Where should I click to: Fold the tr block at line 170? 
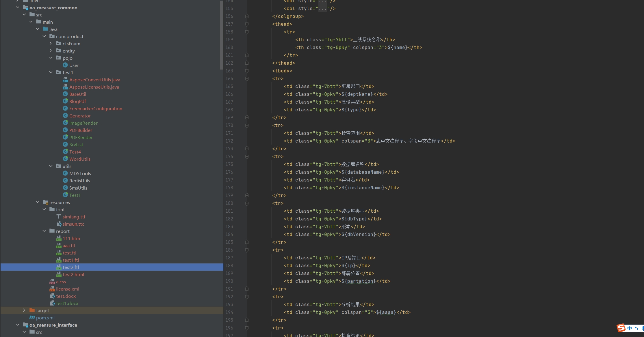click(x=247, y=126)
